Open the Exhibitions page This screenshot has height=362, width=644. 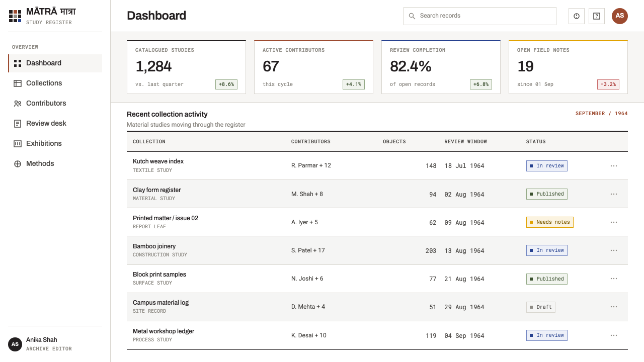(55, 144)
